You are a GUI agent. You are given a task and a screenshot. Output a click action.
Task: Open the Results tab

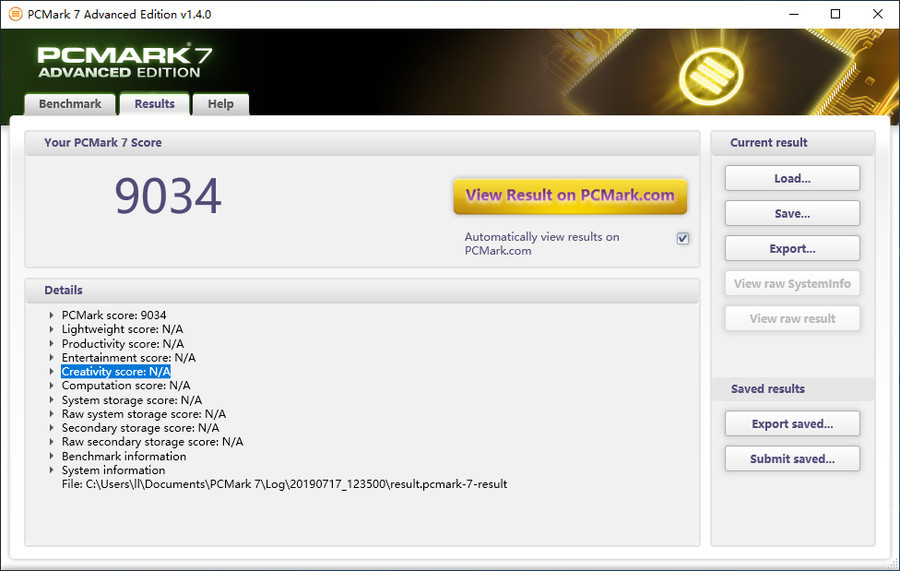(154, 104)
